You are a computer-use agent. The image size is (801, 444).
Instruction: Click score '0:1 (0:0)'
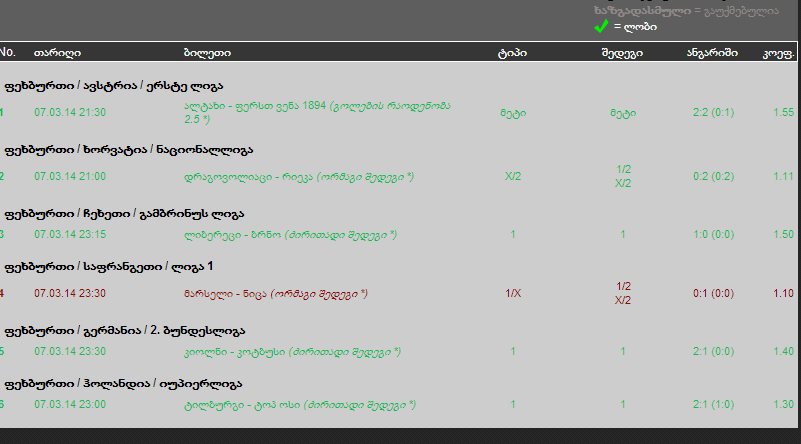tap(713, 293)
